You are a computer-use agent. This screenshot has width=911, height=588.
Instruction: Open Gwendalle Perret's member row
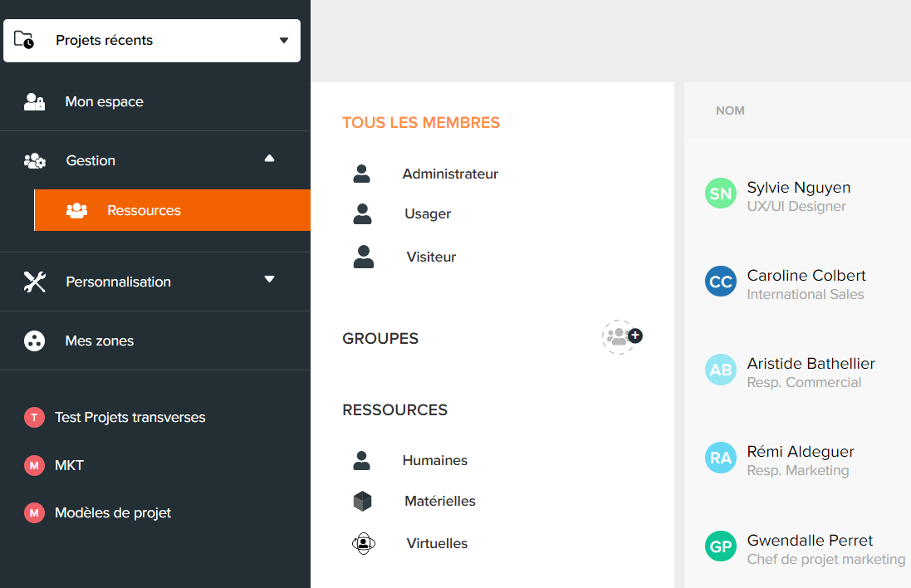798,548
